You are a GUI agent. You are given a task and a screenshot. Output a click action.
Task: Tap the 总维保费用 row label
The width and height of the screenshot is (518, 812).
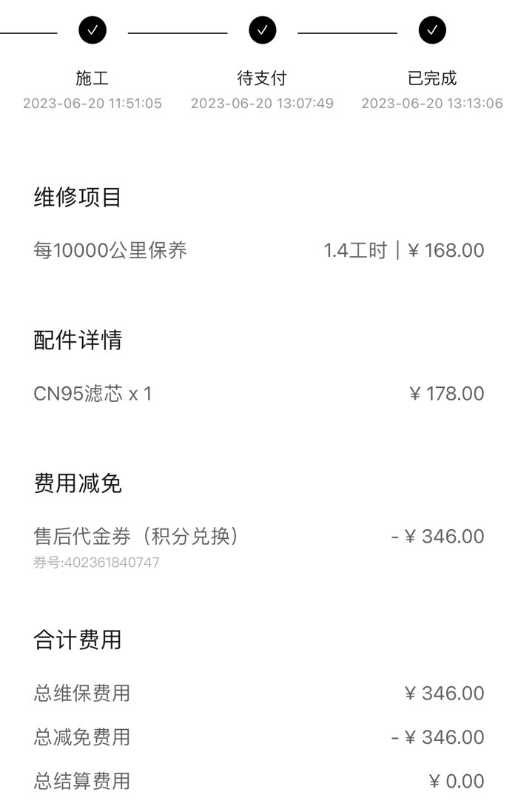82,694
